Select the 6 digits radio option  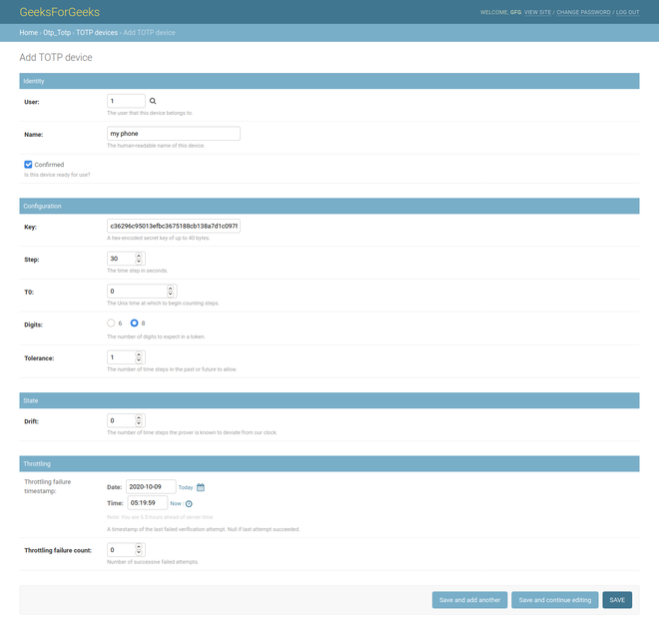111,323
